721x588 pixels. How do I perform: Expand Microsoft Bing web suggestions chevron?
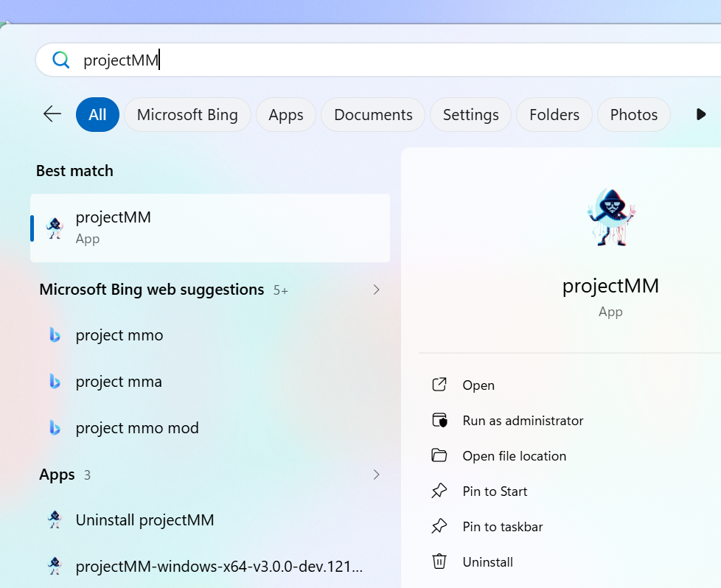[x=376, y=290]
